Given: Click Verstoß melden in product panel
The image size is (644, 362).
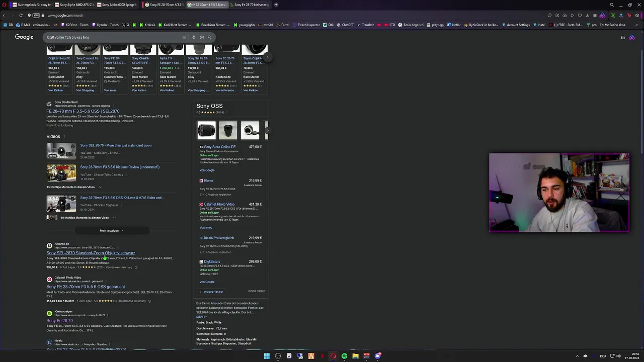Looking at the screenshot, I should pos(256,291).
